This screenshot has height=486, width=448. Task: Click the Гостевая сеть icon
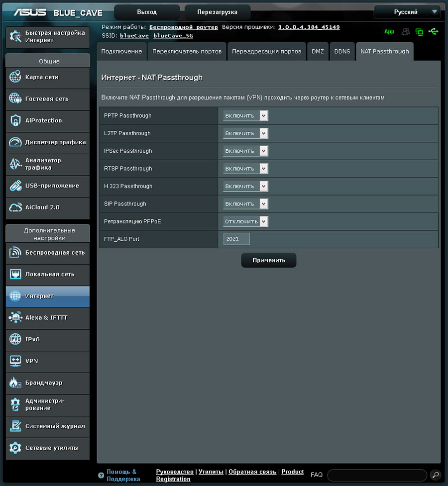pyautogui.click(x=15, y=98)
